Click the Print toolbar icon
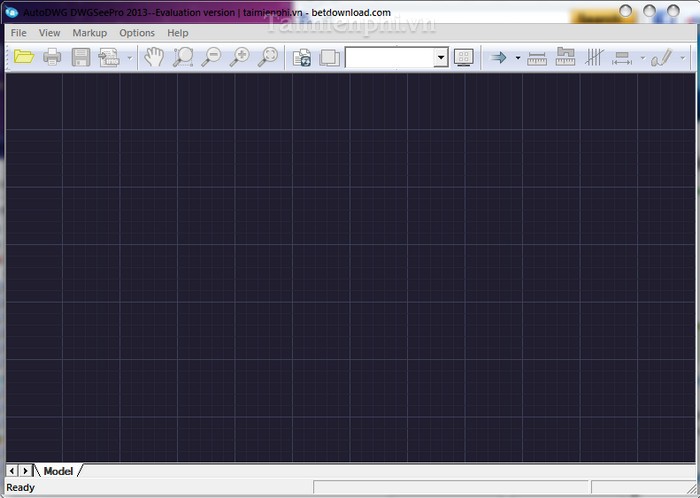 click(x=52, y=57)
